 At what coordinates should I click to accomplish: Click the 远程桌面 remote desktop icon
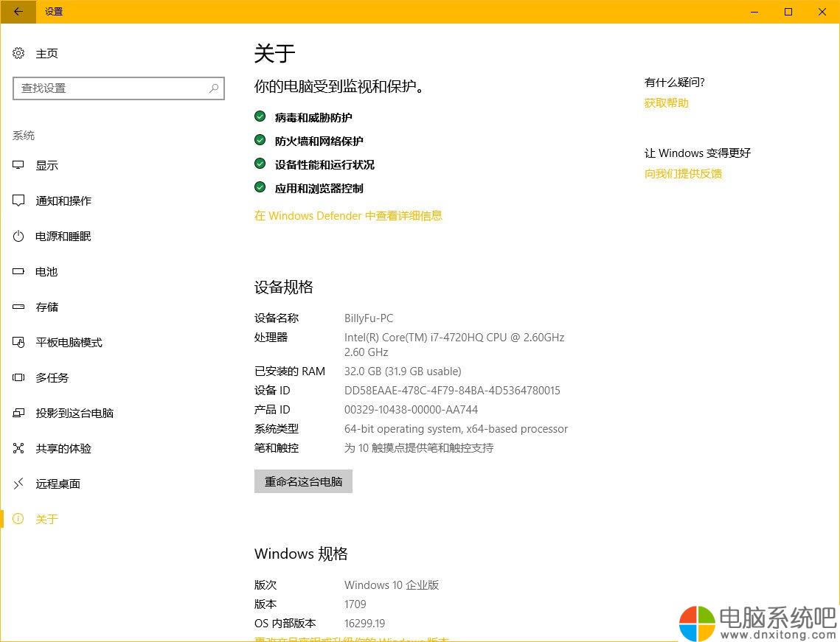click(x=18, y=484)
